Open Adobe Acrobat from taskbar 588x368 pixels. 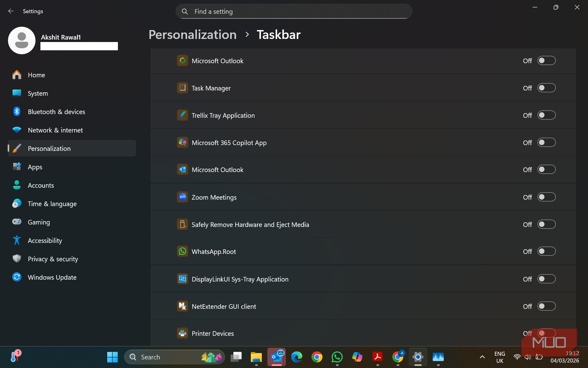coord(377,357)
